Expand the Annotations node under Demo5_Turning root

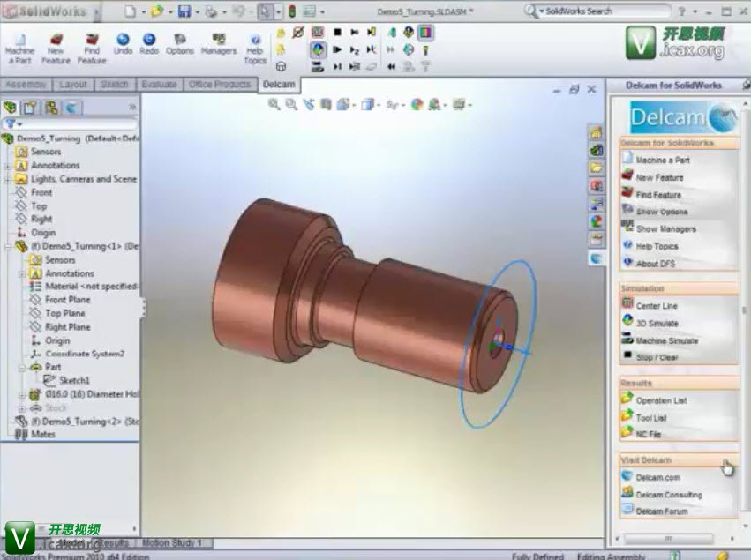tap(7, 166)
